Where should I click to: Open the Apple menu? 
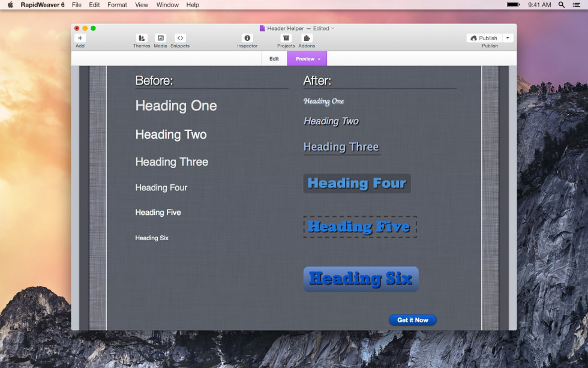point(10,4)
